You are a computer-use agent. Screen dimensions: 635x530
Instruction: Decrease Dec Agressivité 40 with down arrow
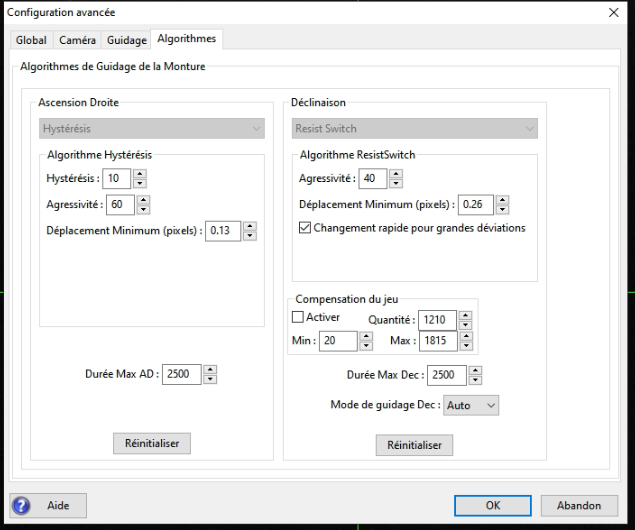(396, 183)
